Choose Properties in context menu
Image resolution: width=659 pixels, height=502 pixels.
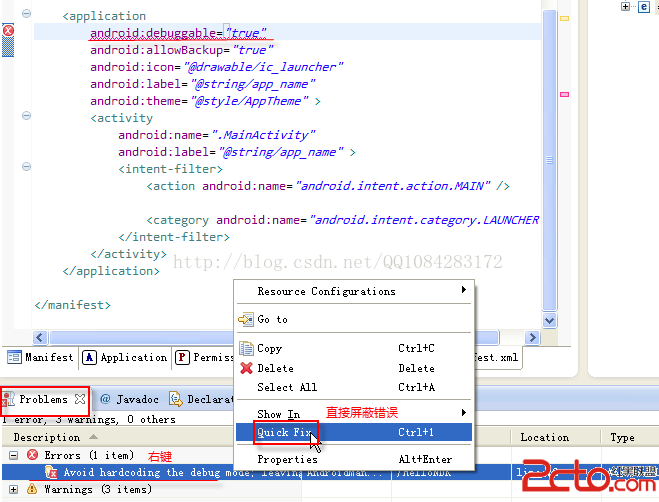pyautogui.click(x=353, y=459)
